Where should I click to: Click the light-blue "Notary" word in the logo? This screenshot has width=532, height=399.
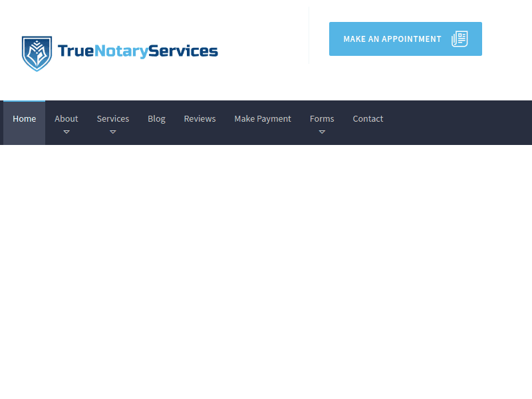click(120, 51)
